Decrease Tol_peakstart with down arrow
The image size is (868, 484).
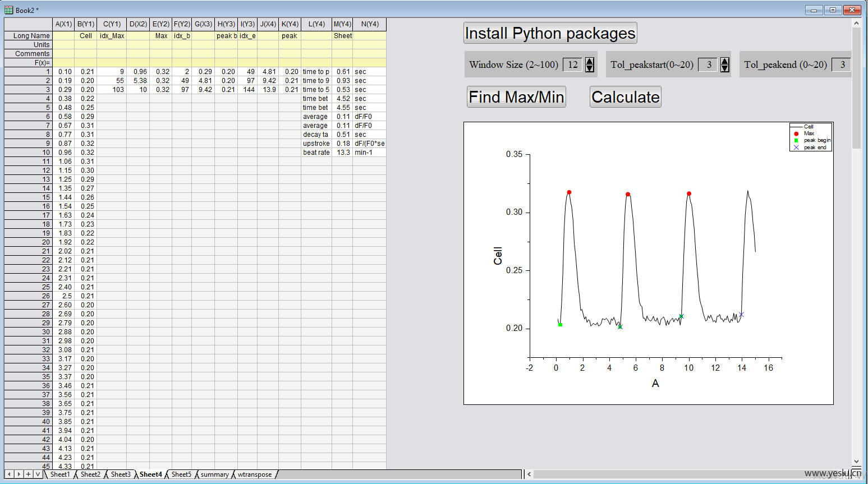point(725,68)
